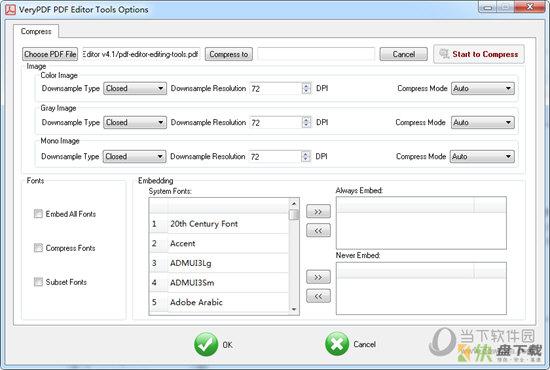The image size is (550, 370).
Task: Select the Compress tab
Action: (x=36, y=31)
